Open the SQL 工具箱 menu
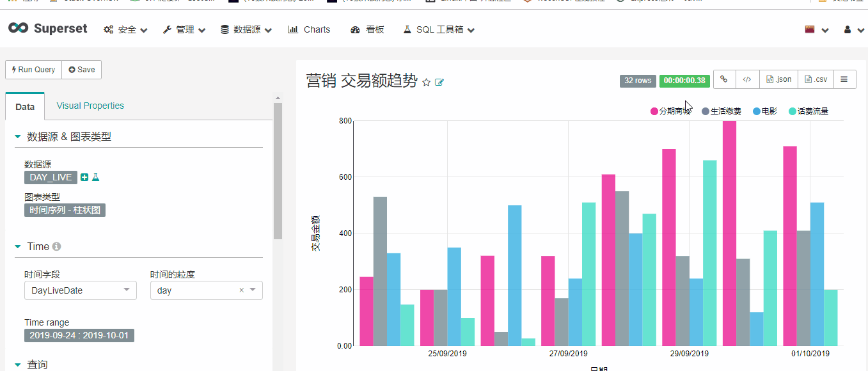Screen dimensions: 868x371 [x=438, y=29]
